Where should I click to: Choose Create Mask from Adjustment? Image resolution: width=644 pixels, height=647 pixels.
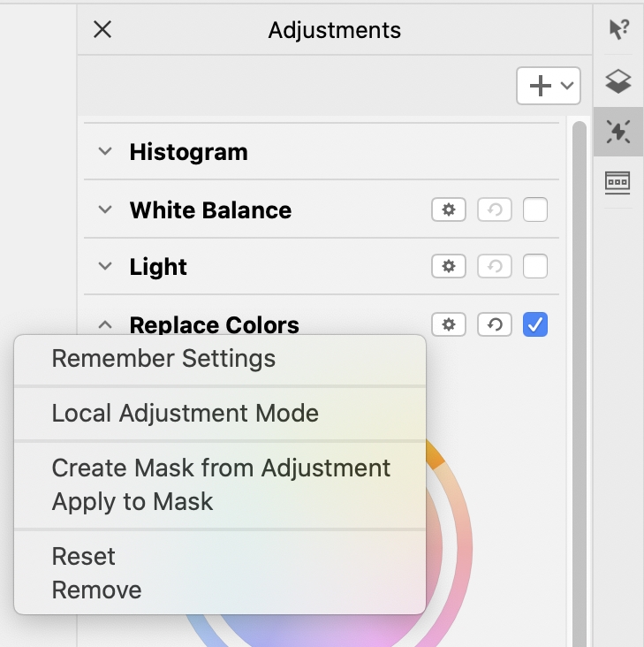coord(221,468)
